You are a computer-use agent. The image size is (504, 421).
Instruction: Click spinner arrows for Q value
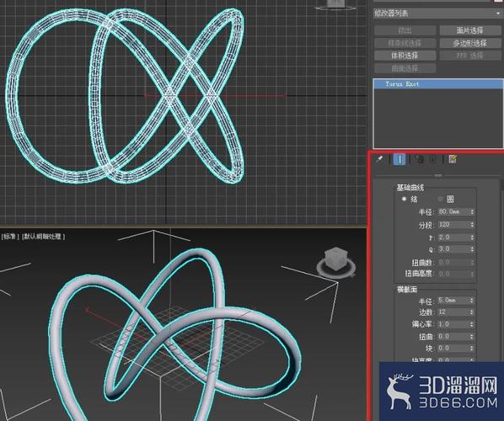tap(472, 249)
